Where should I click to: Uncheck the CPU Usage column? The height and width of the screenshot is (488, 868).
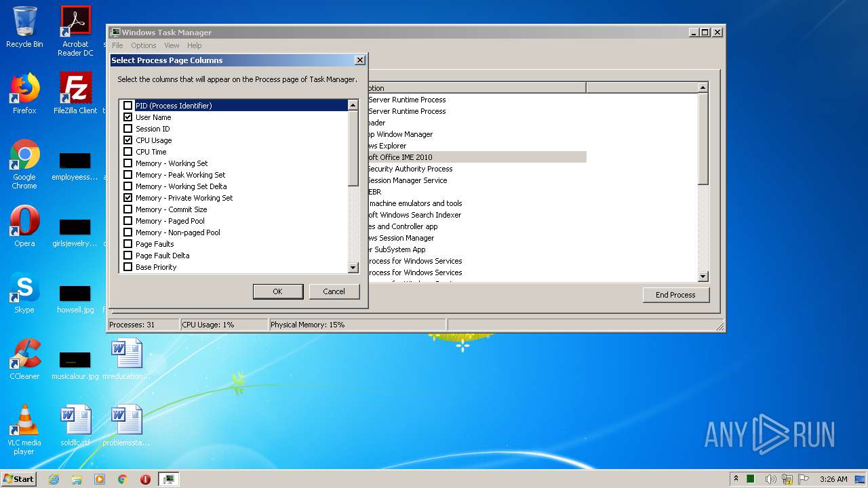pyautogui.click(x=127, y=140)
